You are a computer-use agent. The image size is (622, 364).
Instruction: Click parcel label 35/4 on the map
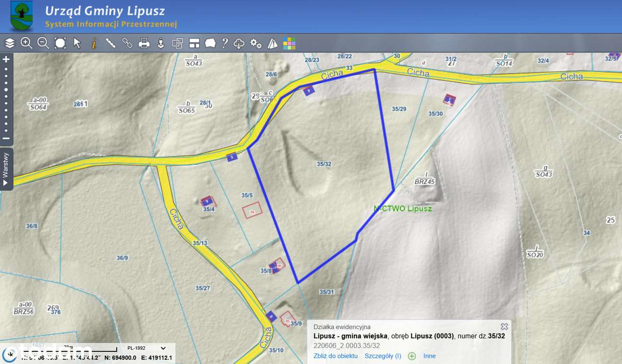point(209,209)
